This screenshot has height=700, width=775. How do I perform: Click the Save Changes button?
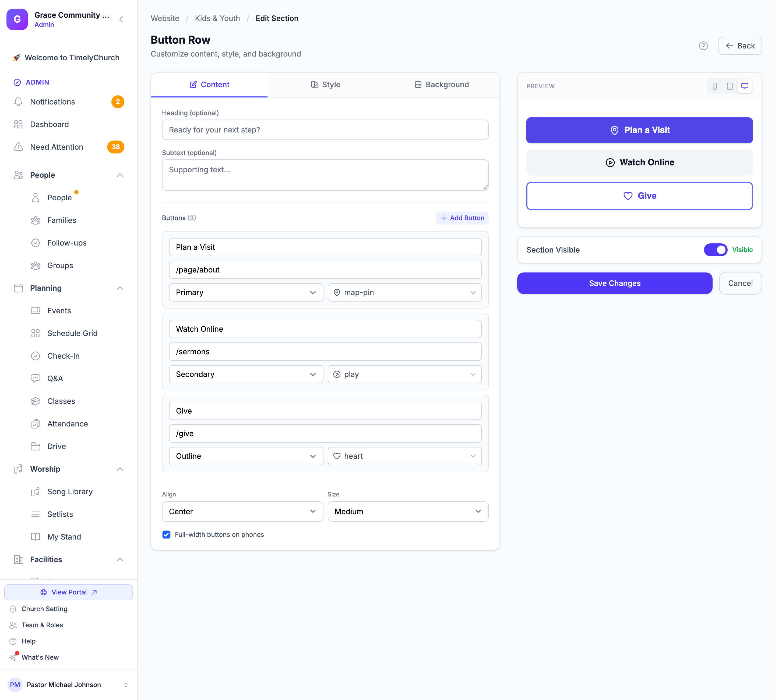tap(615, 283)
